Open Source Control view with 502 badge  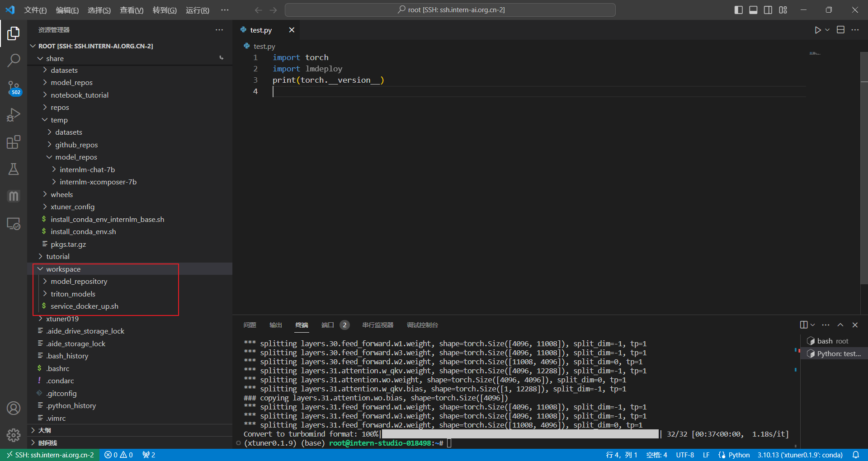pyautogui.click(x=14, y=88)
